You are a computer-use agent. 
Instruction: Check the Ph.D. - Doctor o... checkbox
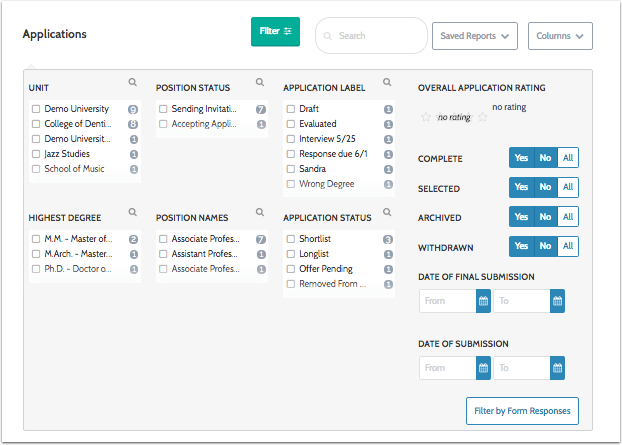(x=36, y=269)
